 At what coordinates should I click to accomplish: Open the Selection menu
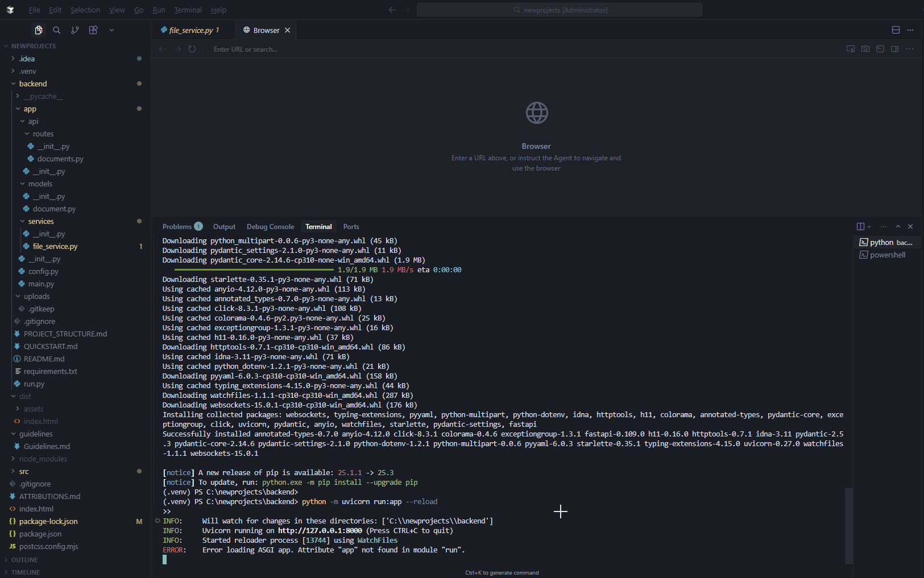pyautogui.click(x=85, y=10)
